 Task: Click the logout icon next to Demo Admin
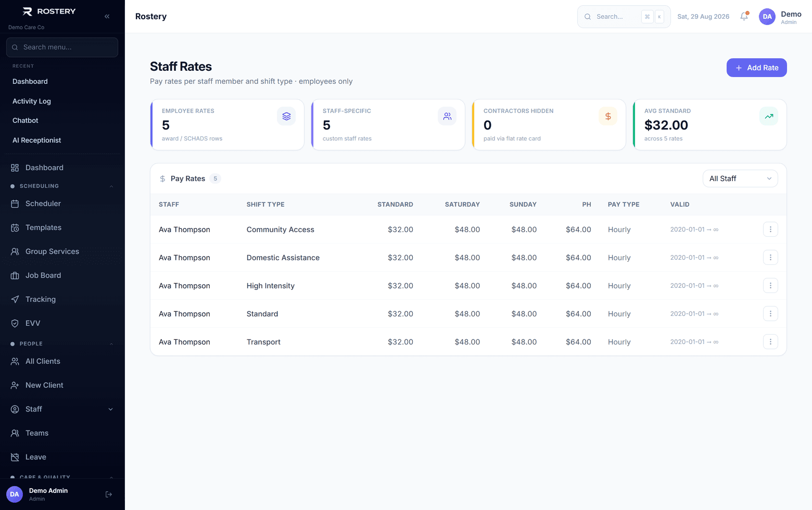(109, 494)
